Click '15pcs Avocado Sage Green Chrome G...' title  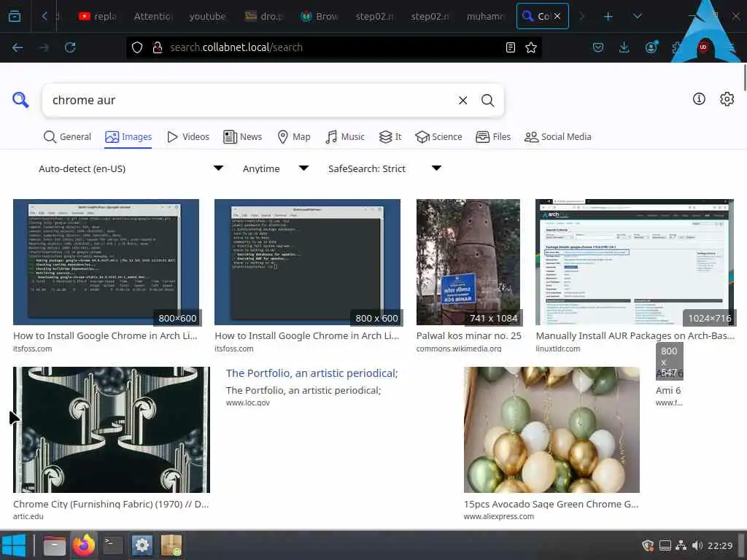551,504
